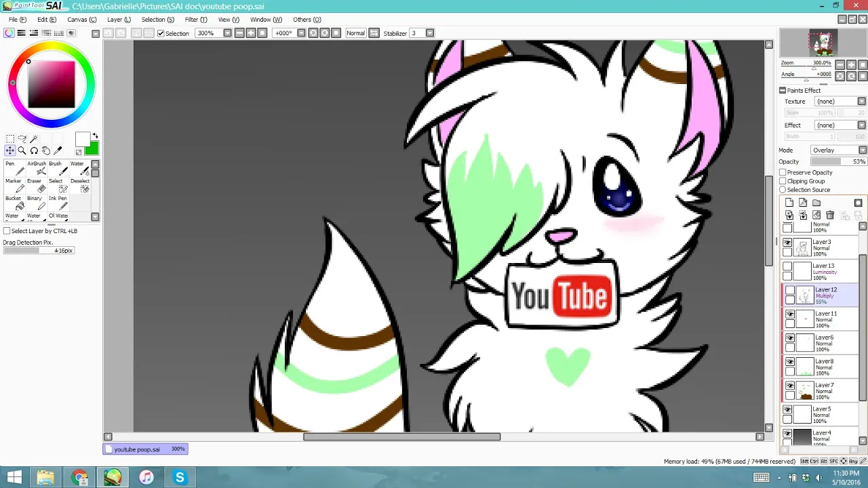Viewport: 868px width, 488px height.
Task: Choose the AirBrush tool
Action: tap(37, 168)
